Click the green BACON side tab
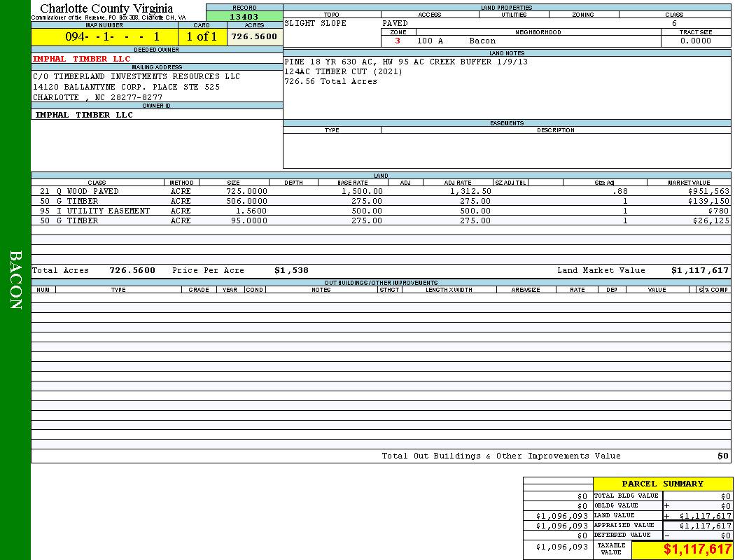The image size is (735, 560). [x=15, y=280]
